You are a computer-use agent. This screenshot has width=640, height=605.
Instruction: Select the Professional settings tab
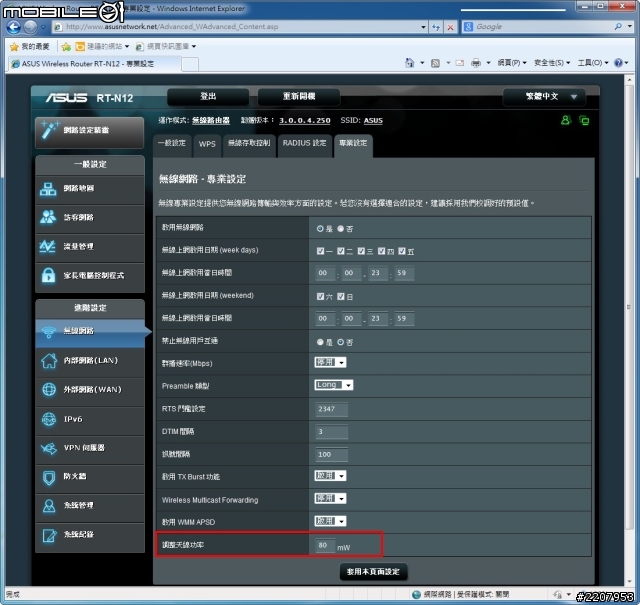click(353, 144)
